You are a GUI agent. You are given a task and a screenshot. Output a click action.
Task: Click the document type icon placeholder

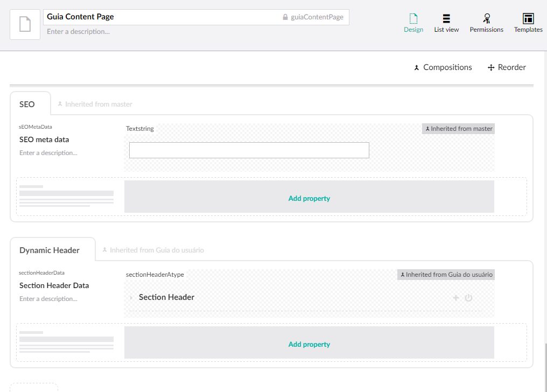pyautogui.click(x=25, y=24)
